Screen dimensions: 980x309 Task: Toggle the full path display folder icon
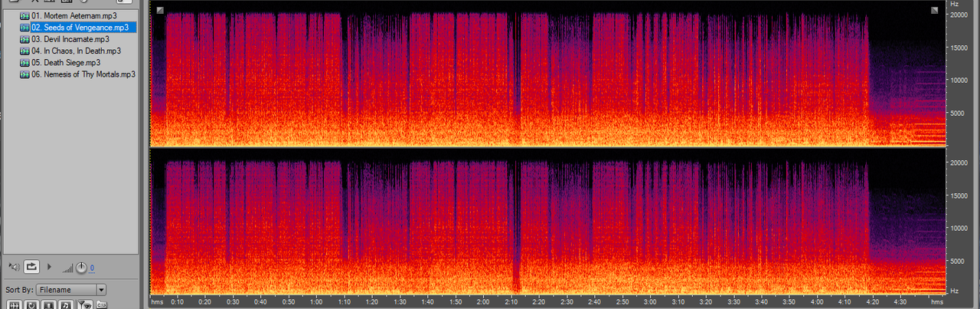pyautogui.click(x=102, y=305)
